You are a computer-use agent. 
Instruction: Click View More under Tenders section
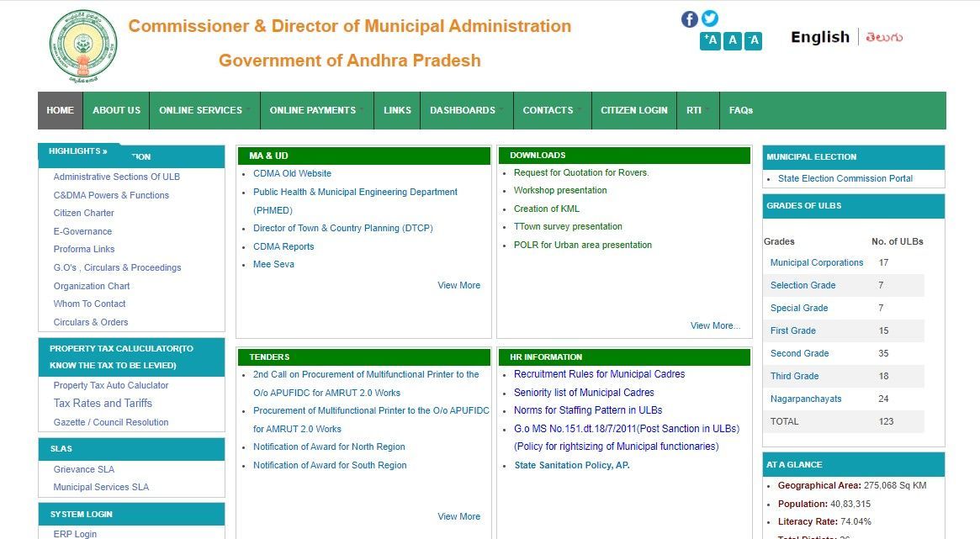[458, 516]
